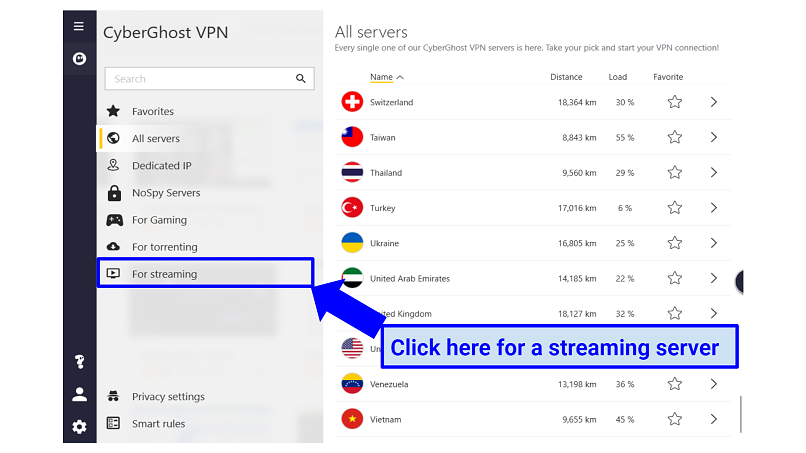806x453 pixels.
Task: Mark Ukraine as favorite
Action: (675, 243)
